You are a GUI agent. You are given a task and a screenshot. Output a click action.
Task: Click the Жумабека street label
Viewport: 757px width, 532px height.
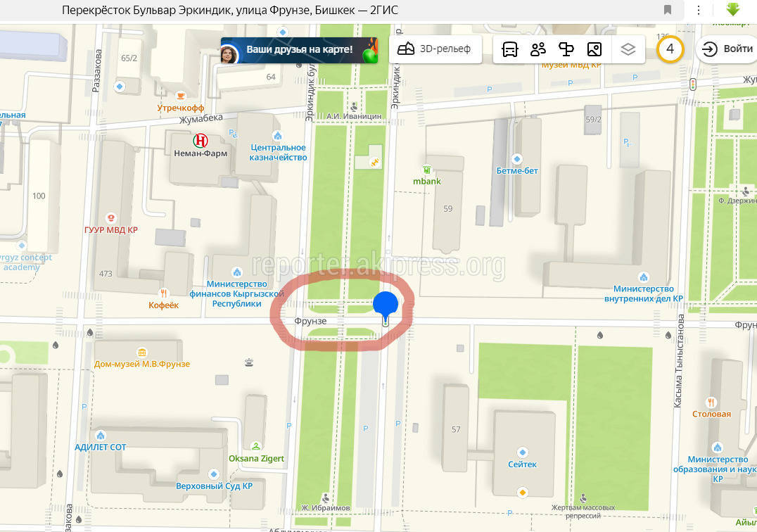pyautogui.click(x=201, y=118)
